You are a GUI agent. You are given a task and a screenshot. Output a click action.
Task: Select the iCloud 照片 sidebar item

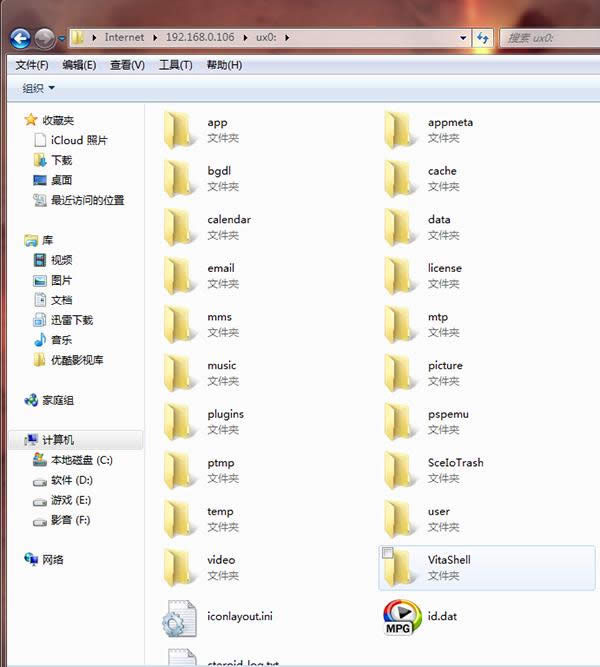78,140
